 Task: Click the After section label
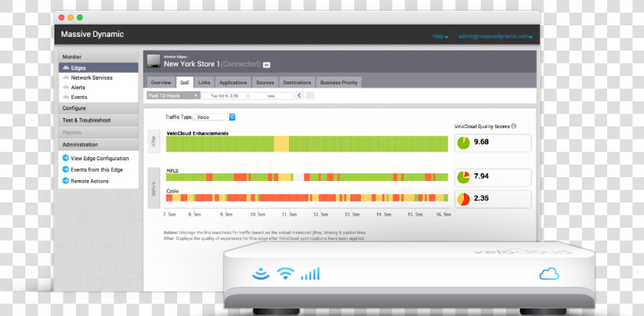point(154,141)
